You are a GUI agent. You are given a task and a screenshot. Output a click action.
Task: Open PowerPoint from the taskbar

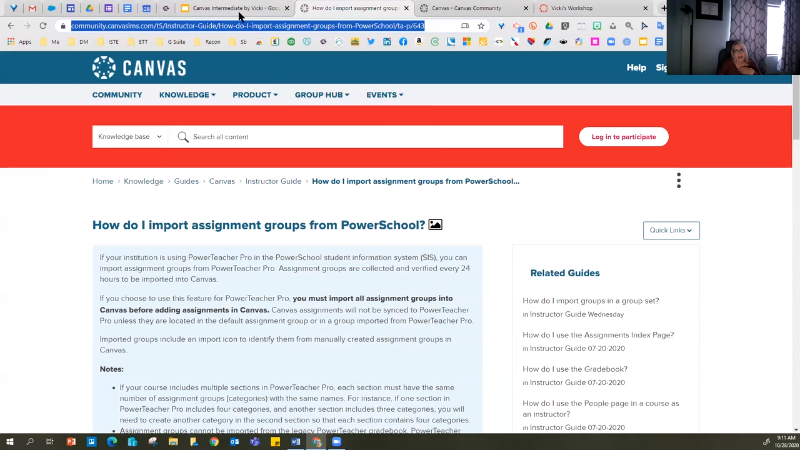[71, 442]
